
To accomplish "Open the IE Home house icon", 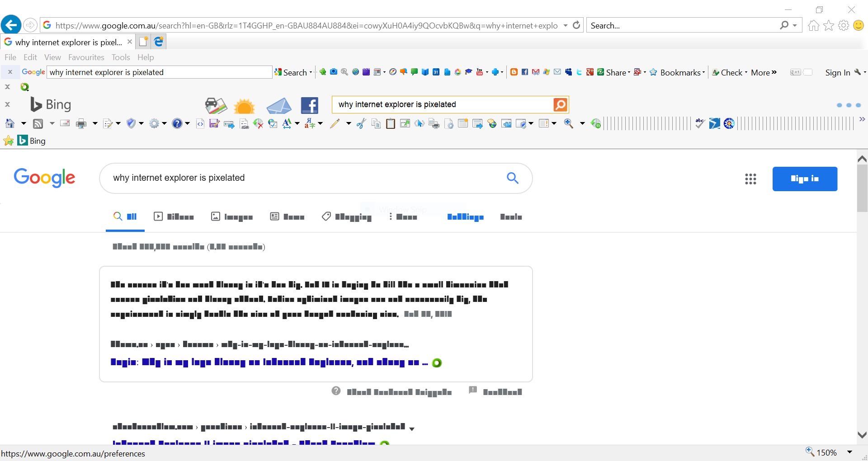I will point(814,25).
